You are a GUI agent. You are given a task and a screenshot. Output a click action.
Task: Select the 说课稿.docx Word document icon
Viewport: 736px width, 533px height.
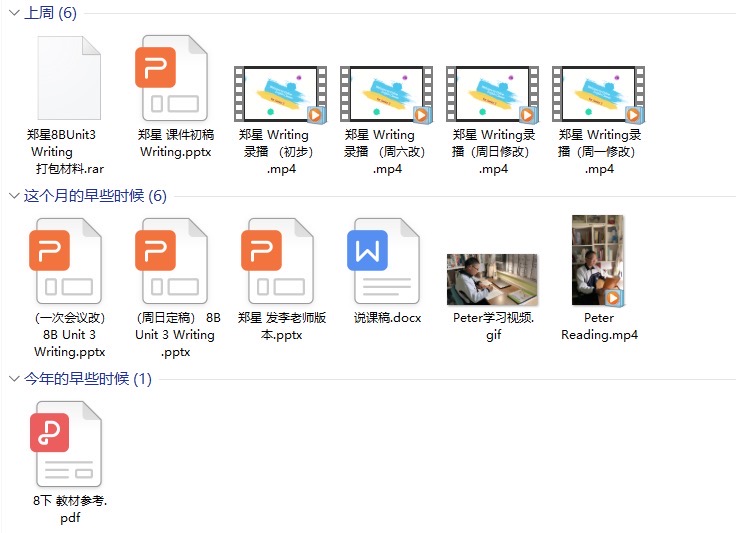point(385,262)
